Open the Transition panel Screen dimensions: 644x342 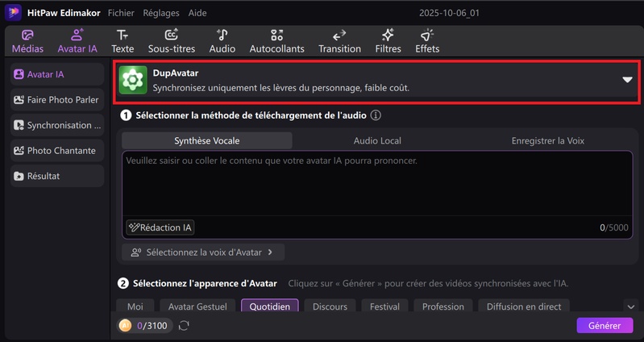(339, 41)
